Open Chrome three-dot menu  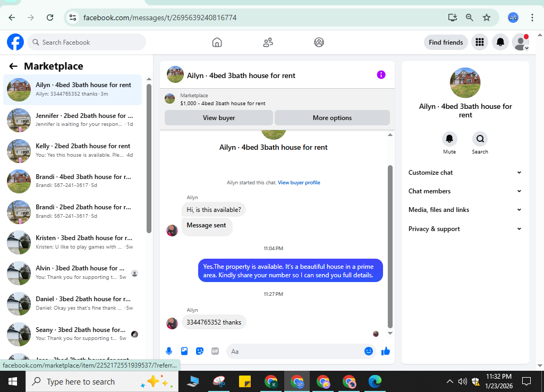click(x=532, y=18)
